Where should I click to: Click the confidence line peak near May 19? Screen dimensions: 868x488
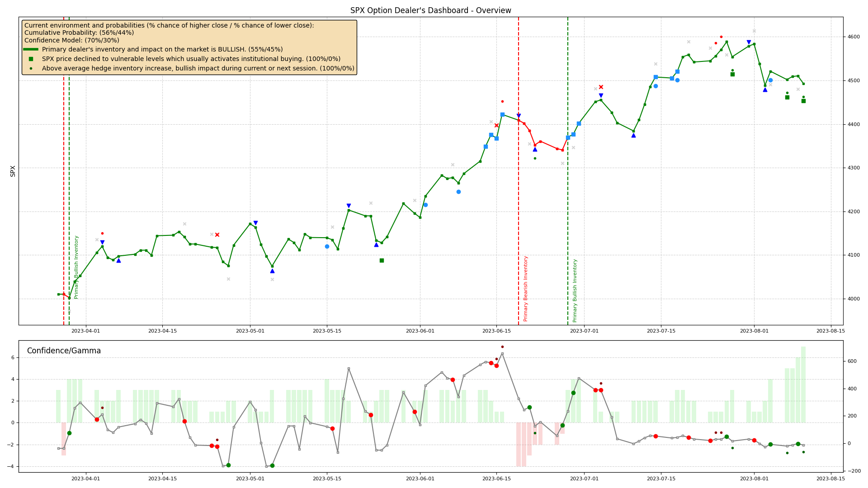click(349, 368)
